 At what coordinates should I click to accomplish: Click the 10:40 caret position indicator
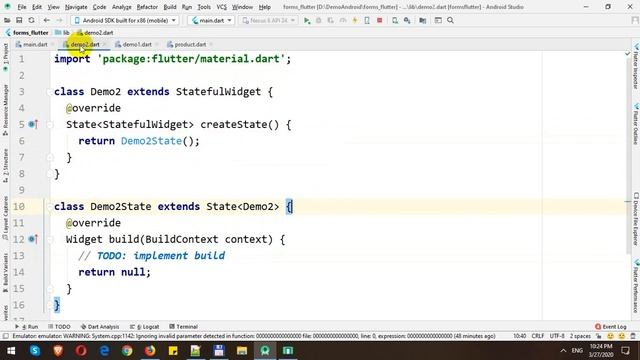click(520, 336)
